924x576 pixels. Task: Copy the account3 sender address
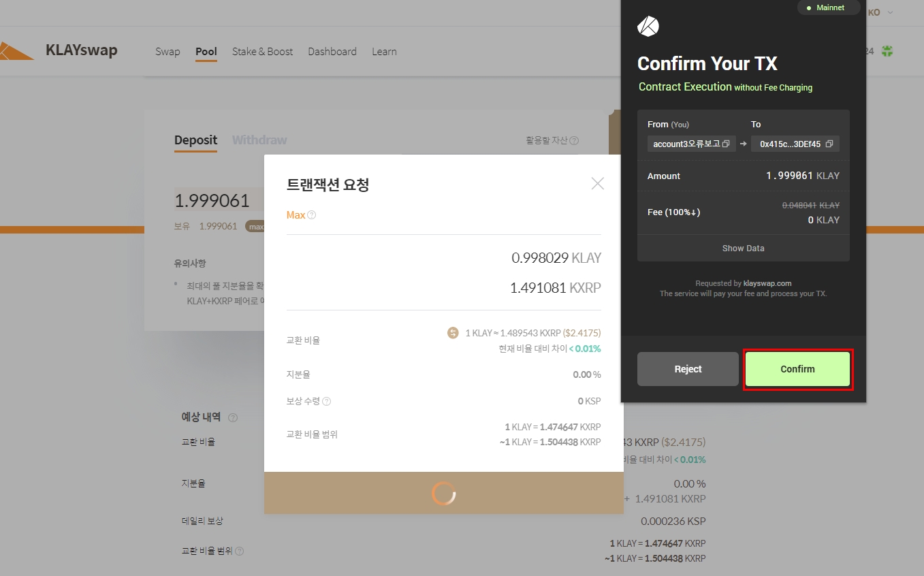coord(726,144)
